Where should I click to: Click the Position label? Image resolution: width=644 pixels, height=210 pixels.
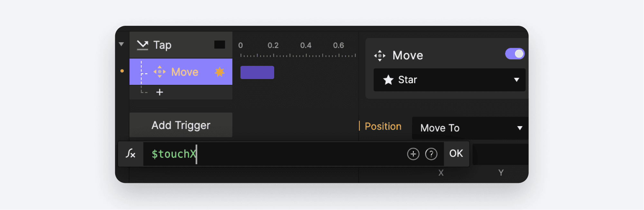383,126
